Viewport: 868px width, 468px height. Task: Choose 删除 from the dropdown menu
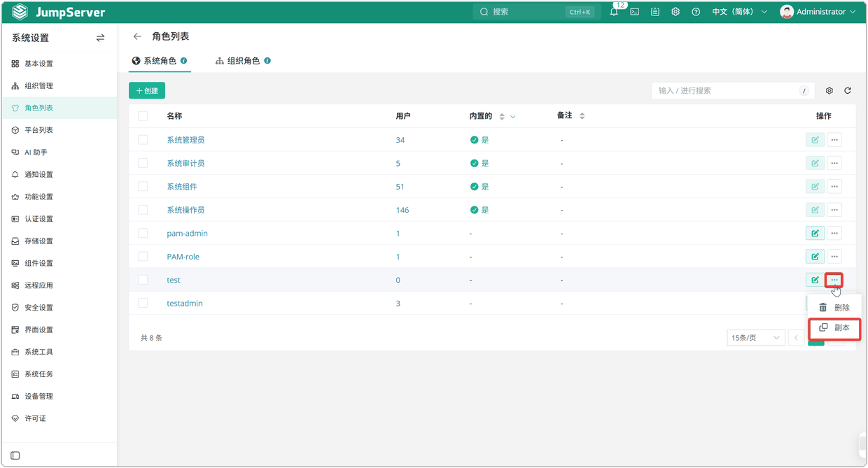tap(834, 308)
